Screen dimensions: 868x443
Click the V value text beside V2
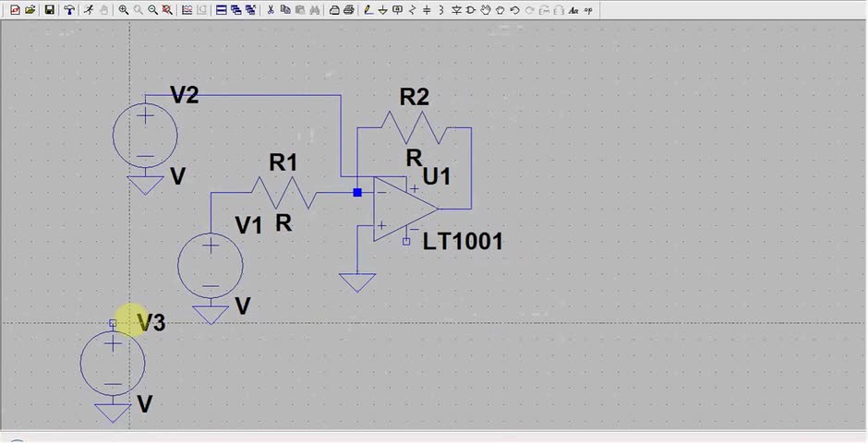click(177, 176)
